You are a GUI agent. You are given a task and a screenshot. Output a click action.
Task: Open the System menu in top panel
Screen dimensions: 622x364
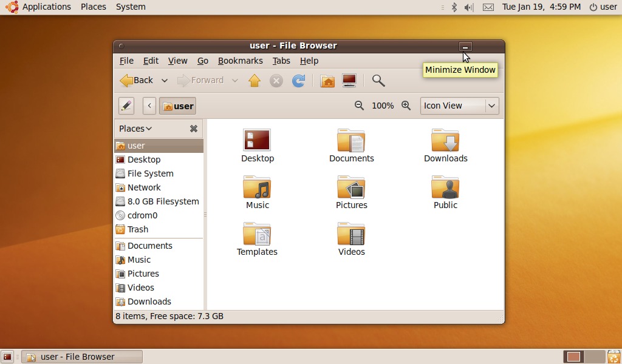[131, 7]
